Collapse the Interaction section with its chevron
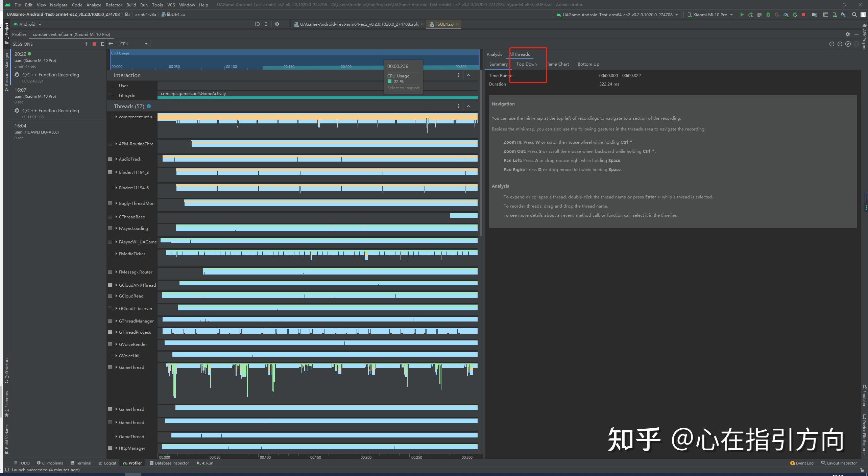This screenshot has height=476, width=868. point(469,75)
